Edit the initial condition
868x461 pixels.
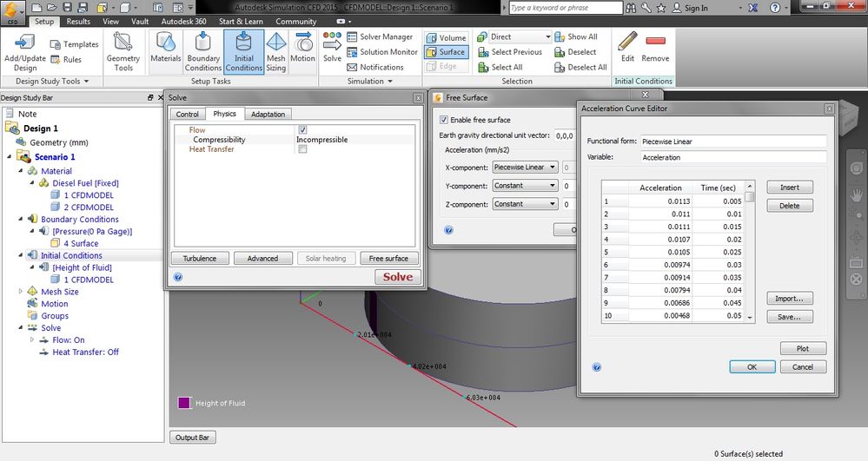coord(627,47)
